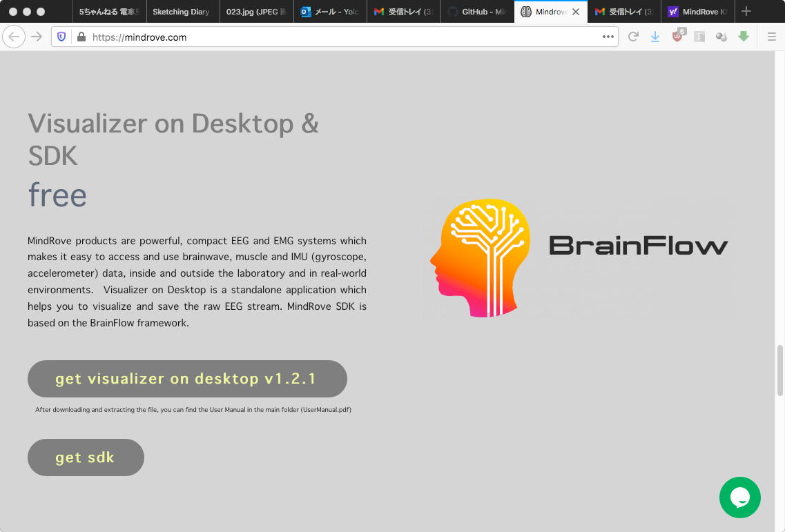Viewport: 785px width, 532px height.
Task: Switch to the Yahoo MindRove tab
Action: (698, 12)
